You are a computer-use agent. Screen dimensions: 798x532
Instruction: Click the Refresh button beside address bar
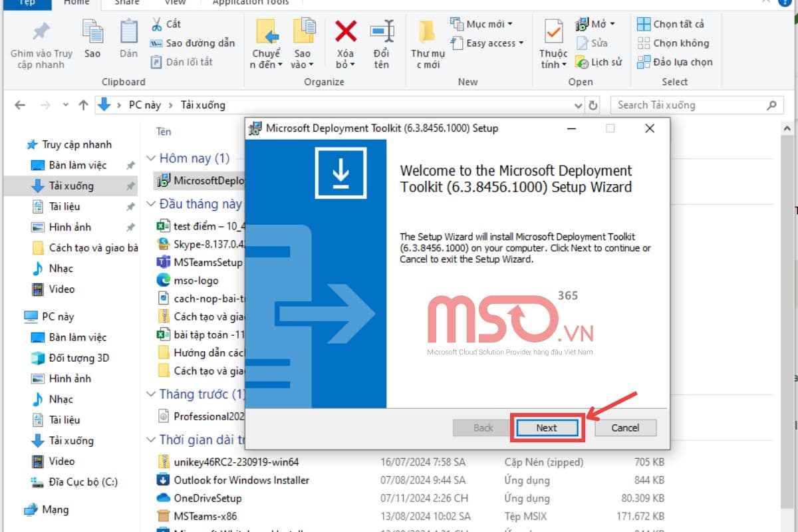593,105
